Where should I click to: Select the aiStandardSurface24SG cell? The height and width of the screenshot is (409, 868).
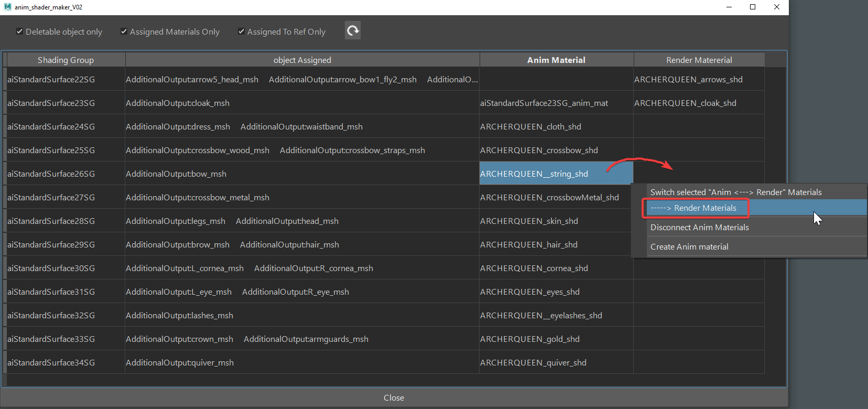tap(66, 126)
